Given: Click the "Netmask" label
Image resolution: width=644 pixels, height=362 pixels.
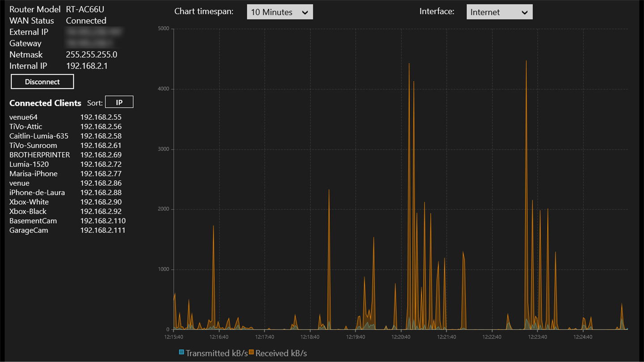Looking at the screenshot, I should (26, 55).
